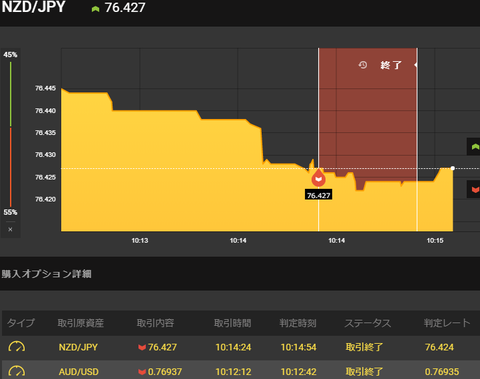This screenshot has width=480, height=379.
Task: Click the 10:13 time axis label
Action: tap(140, 241)
